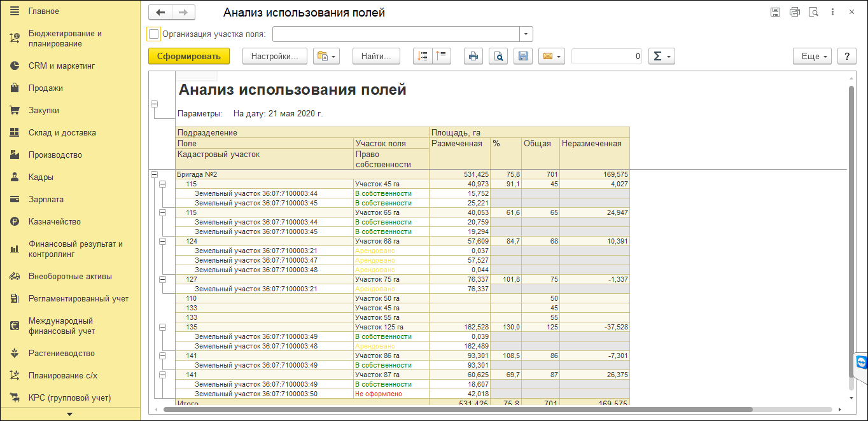Enable the Организация участка поля checkbox

[153, 34]
